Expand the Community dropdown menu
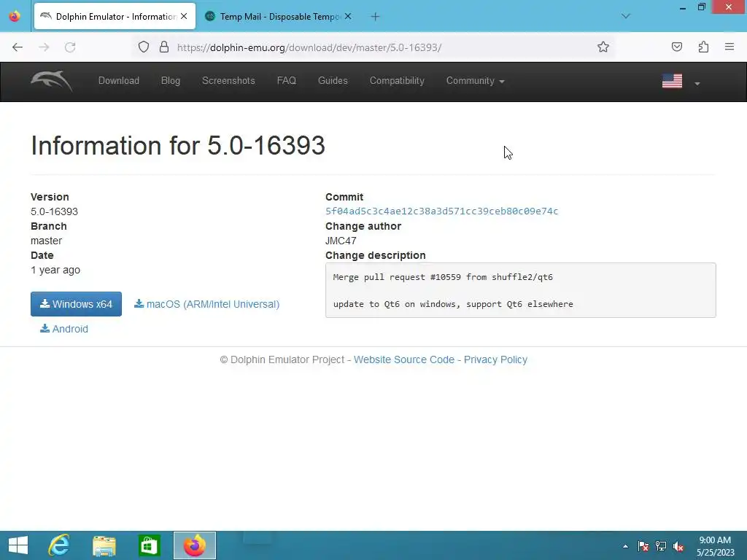747x560 pixels. coord(475,80)
